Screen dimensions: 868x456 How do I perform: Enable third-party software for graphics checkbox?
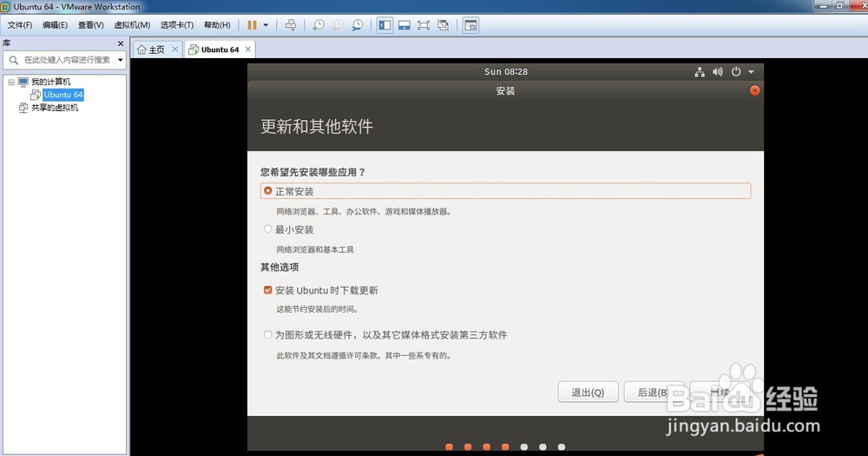[268, 334]
